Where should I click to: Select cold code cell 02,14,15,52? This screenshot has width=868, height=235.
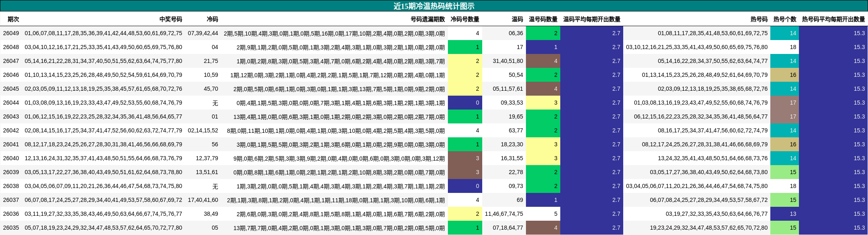pyautogui.click(x=203, y=130)
